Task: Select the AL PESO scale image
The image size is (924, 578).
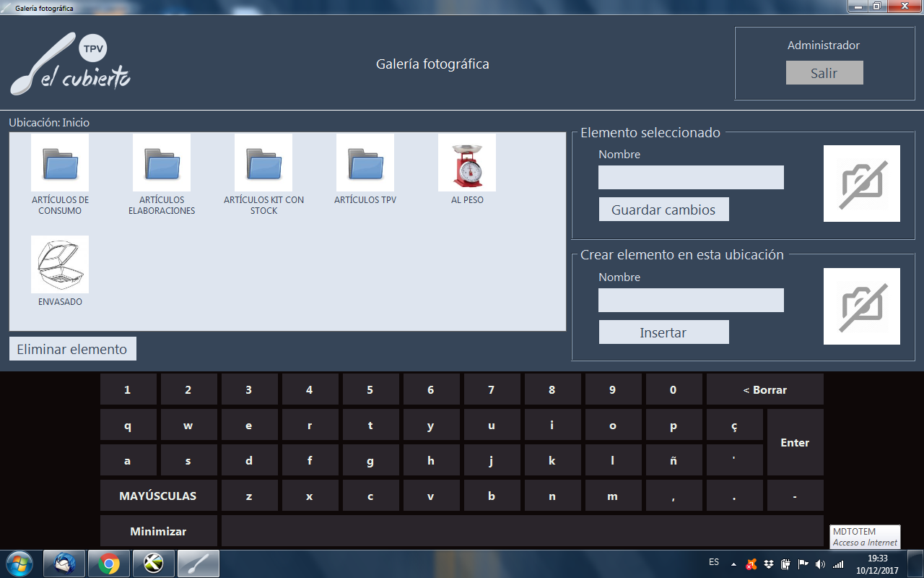Action: tap(467, 163)
